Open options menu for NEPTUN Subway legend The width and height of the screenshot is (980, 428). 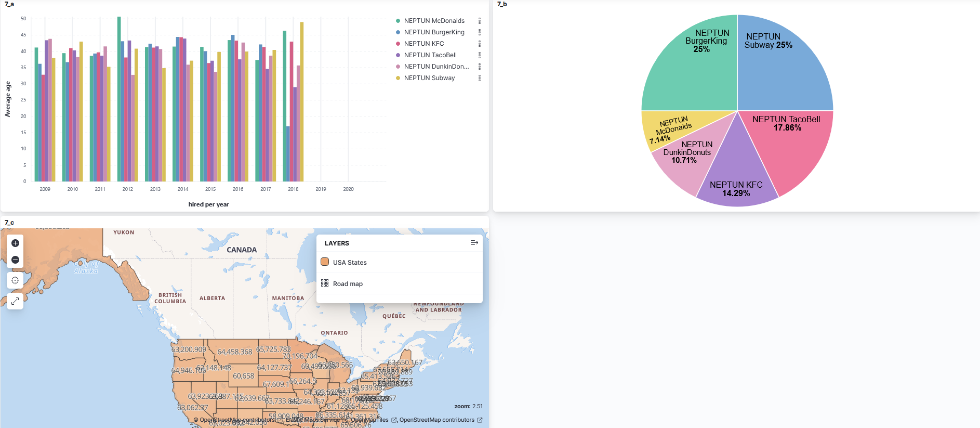480,78
